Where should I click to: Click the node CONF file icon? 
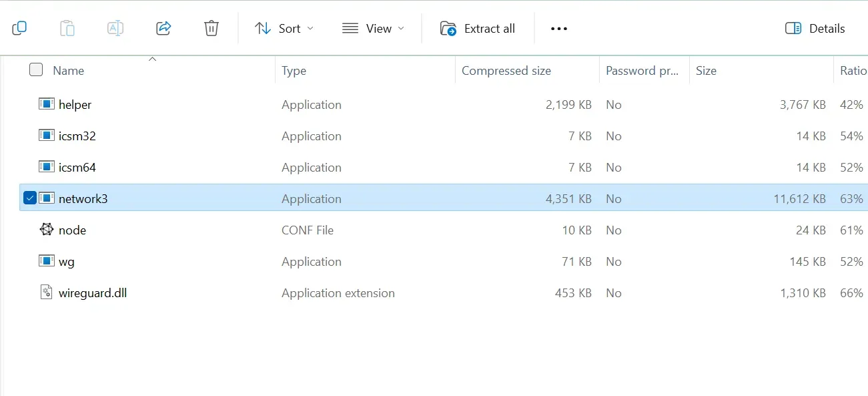pyautogui.click(x=46, y=230)
